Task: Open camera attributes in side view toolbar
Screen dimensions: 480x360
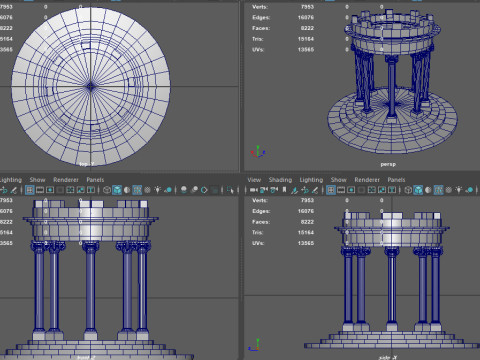Action: point(274,190)
